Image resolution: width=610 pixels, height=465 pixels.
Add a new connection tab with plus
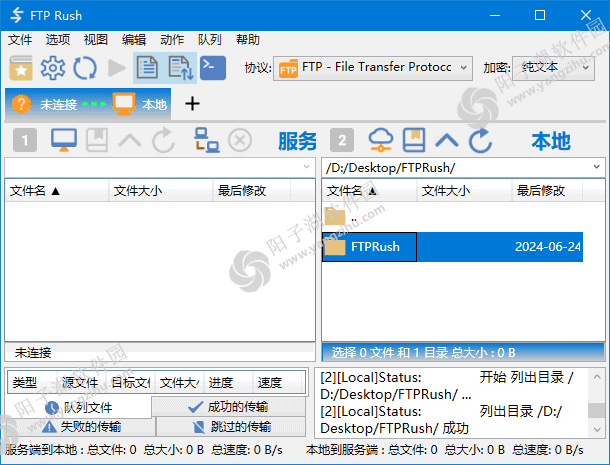[x=192, y=104]
